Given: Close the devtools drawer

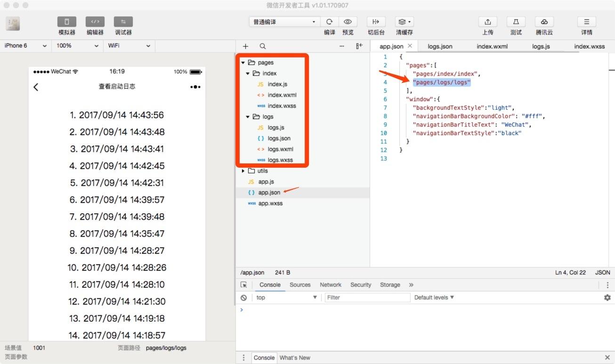Looking at the screenshot, I should point(607,358).
